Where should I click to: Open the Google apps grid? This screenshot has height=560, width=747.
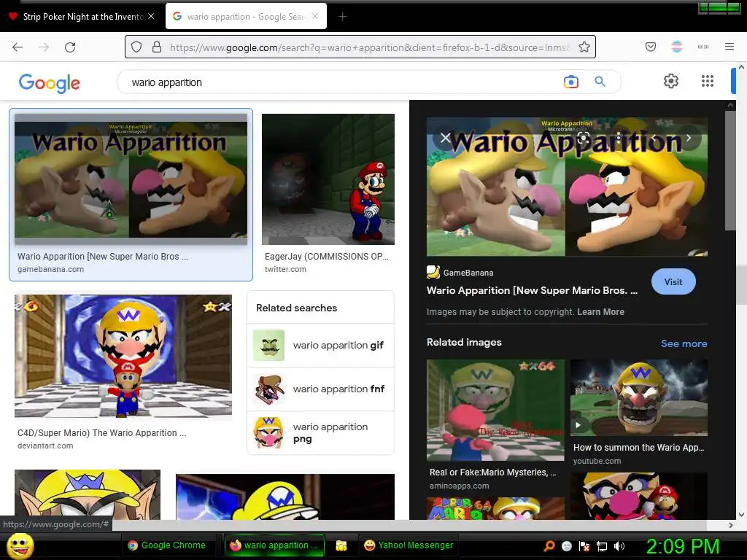coord(708,81)
